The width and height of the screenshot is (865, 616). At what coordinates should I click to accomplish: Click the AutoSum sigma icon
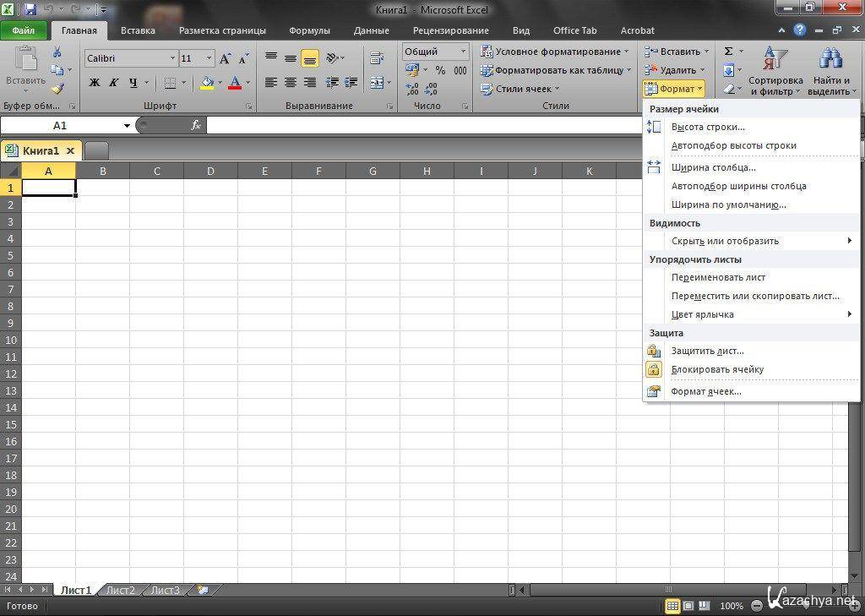728,52
